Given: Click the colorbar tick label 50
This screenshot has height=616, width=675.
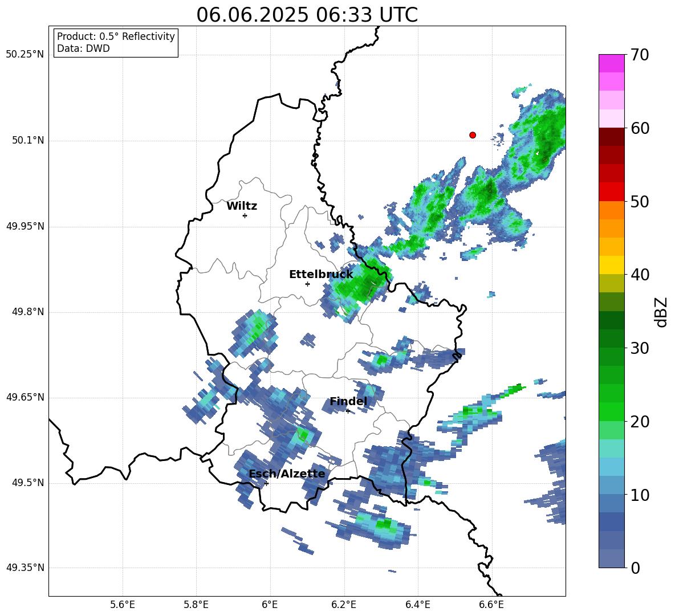Looking at the screenshot, I should coord(640,202).
